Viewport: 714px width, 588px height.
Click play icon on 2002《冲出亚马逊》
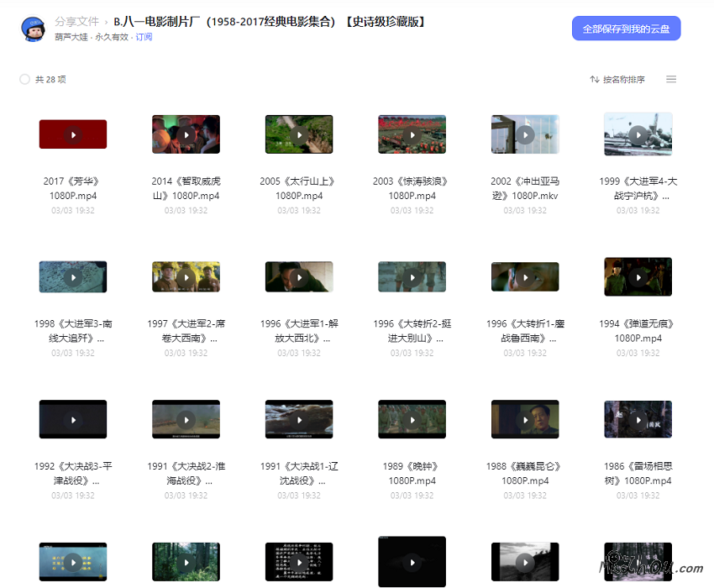tap(525, 134)
